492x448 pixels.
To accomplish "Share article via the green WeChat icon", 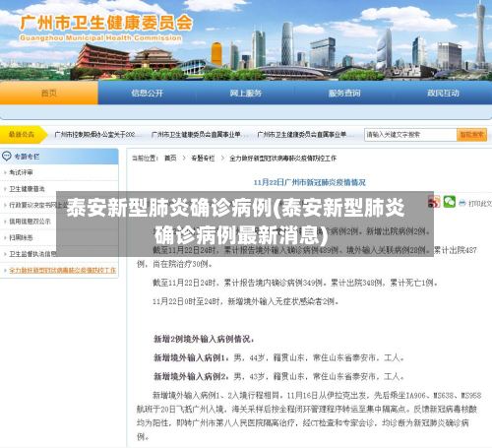I will [x=450, y=202].
